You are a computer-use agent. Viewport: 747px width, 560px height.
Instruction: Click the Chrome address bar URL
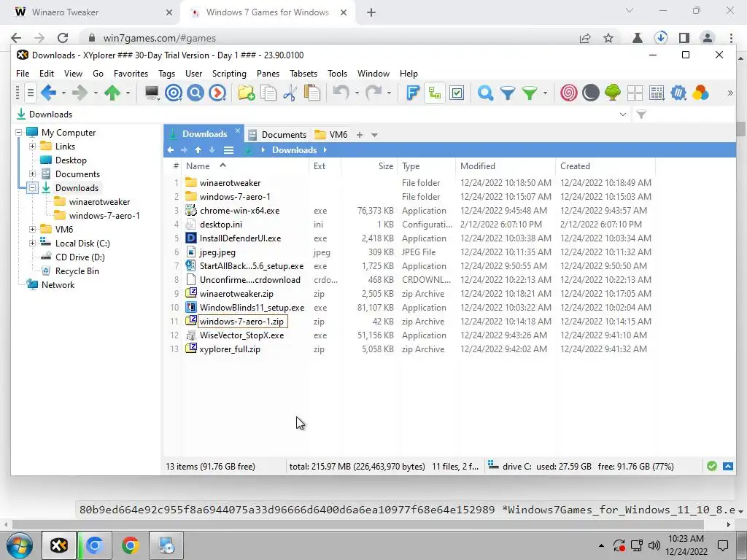160,38
